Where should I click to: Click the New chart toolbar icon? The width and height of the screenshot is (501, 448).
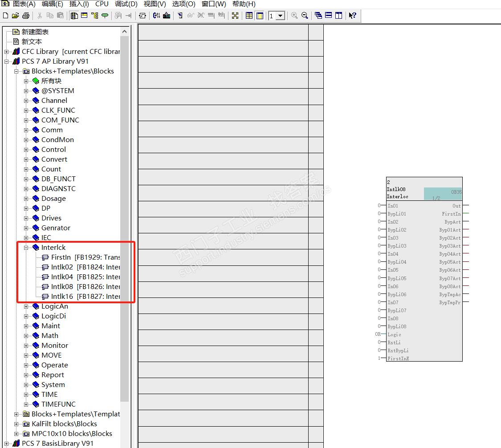[x=5, y=15]
